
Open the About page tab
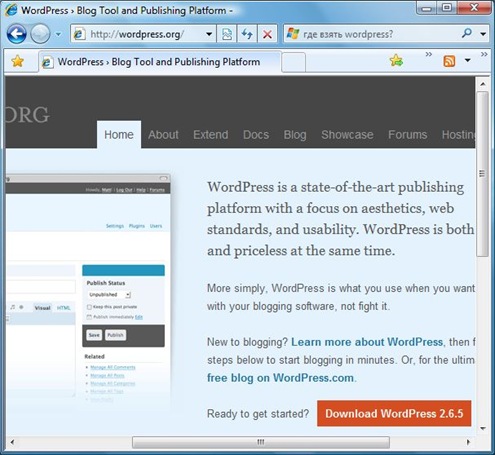pyautogui.click(x=163, y=135)
